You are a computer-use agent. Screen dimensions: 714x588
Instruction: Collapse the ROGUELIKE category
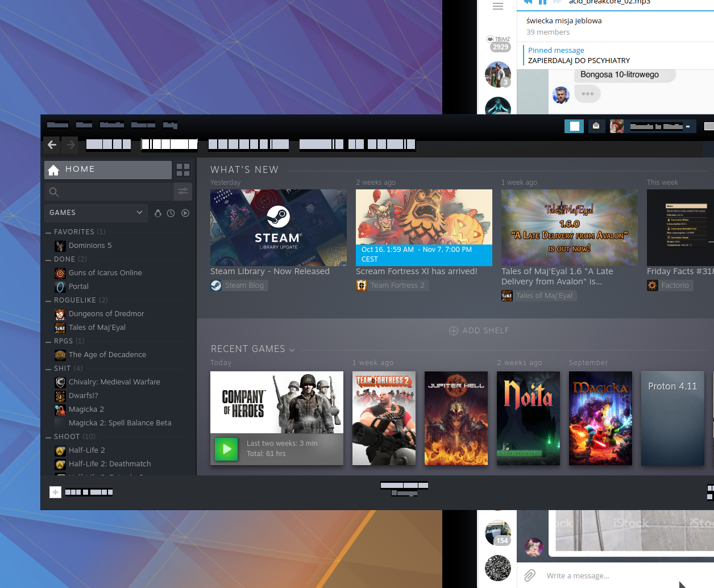(x=49, y=300)
